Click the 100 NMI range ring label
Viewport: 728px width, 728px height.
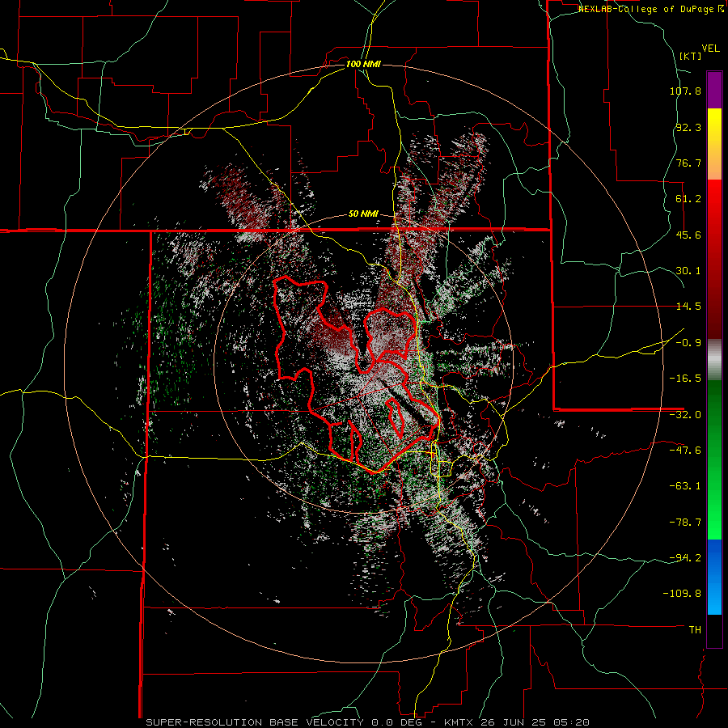click(363, 64)
